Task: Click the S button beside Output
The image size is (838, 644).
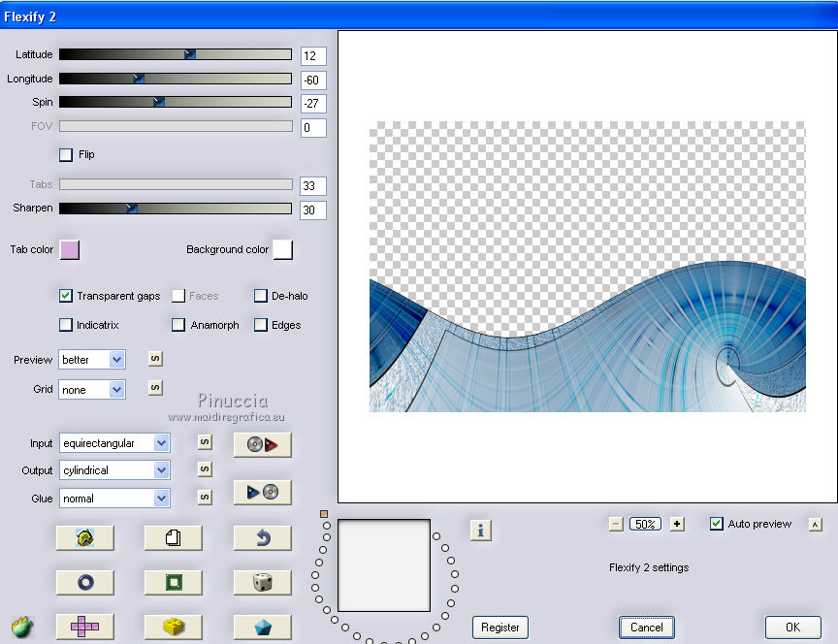Action: [205, 469]
